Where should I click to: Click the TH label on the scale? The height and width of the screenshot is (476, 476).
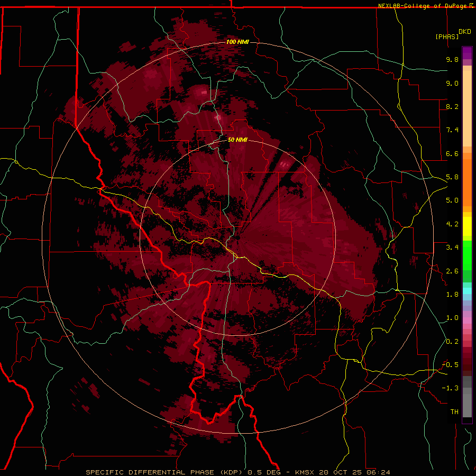point(454,412)
